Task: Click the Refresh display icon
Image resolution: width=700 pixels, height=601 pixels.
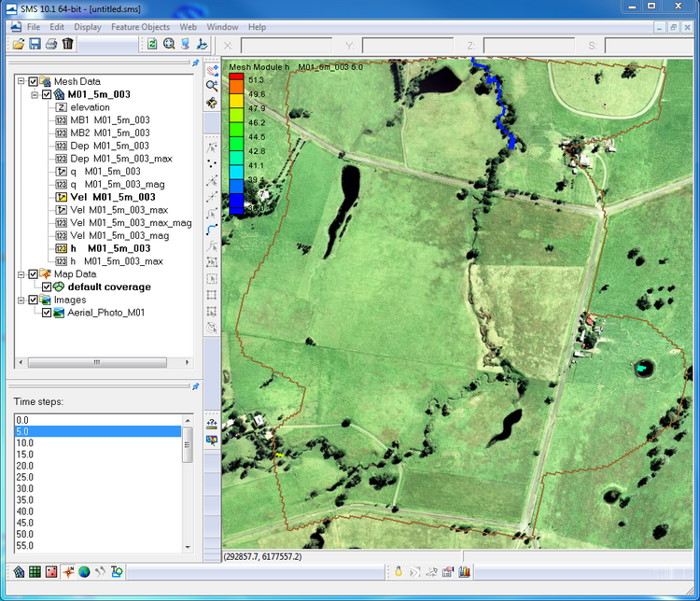Action: tap(152, 44)
